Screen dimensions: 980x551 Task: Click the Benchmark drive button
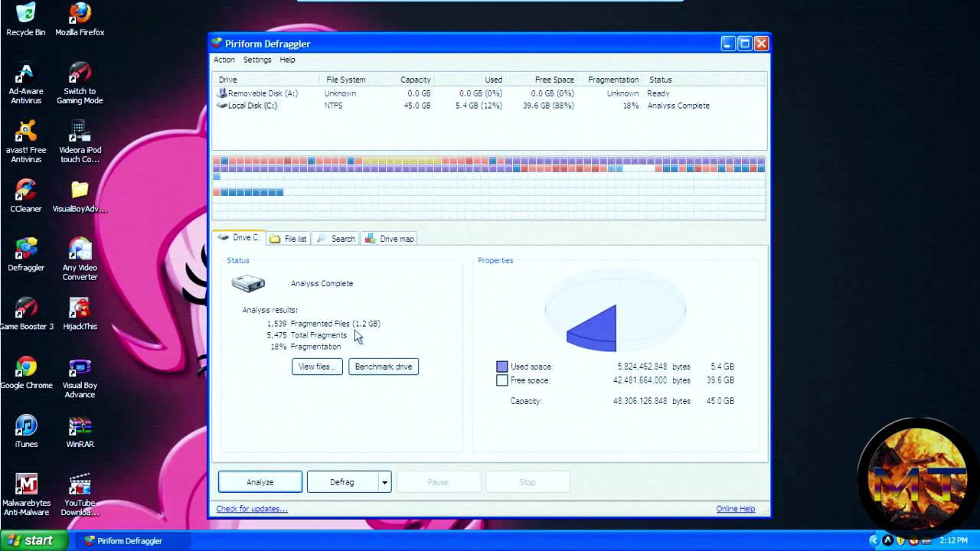pos(384,367)
